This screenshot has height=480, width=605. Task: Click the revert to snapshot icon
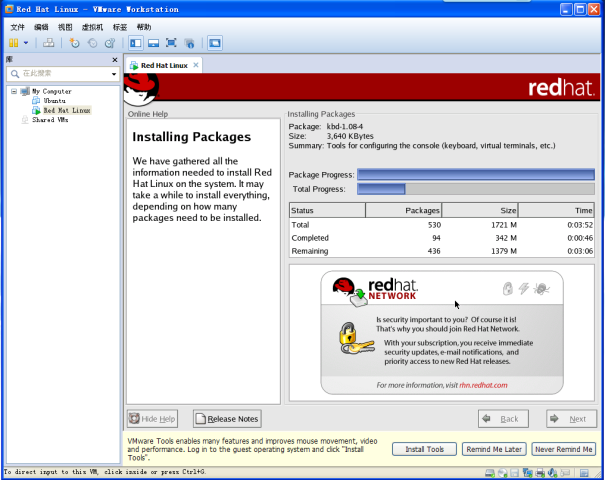click(x=92, y=43)
